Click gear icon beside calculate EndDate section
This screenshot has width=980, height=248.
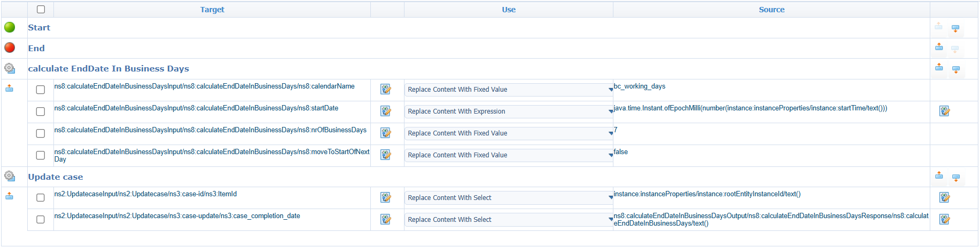[10, 68]
